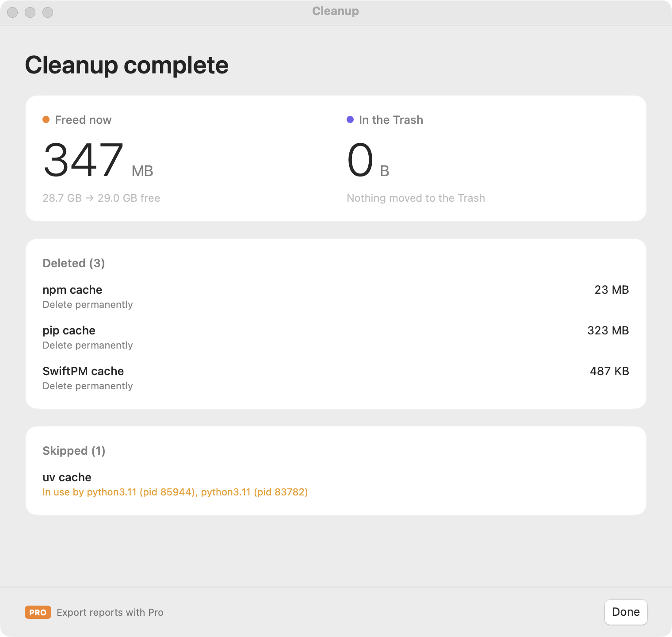Close the Cleanup window

pyautogui.click(x=12, y=12)
